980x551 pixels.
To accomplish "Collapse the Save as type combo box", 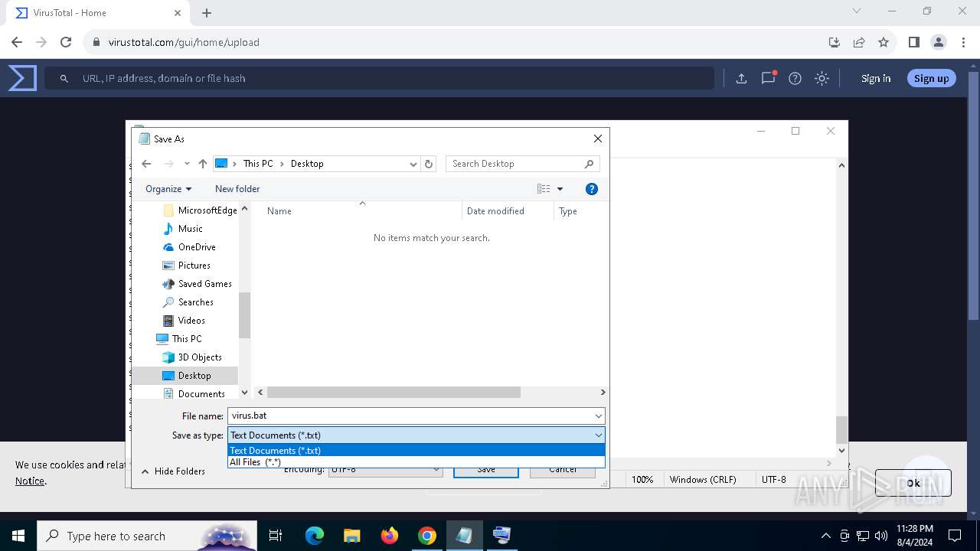I will click(x=598, y=435).
